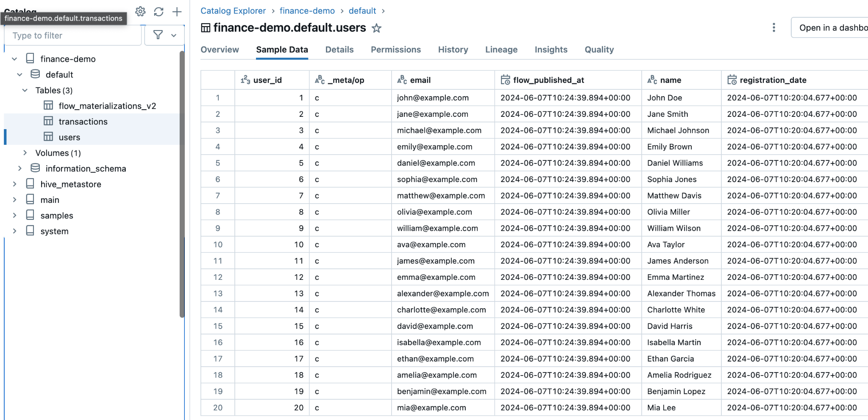Click the catalog tree vertical scrollbar

[x=182, y=184]
